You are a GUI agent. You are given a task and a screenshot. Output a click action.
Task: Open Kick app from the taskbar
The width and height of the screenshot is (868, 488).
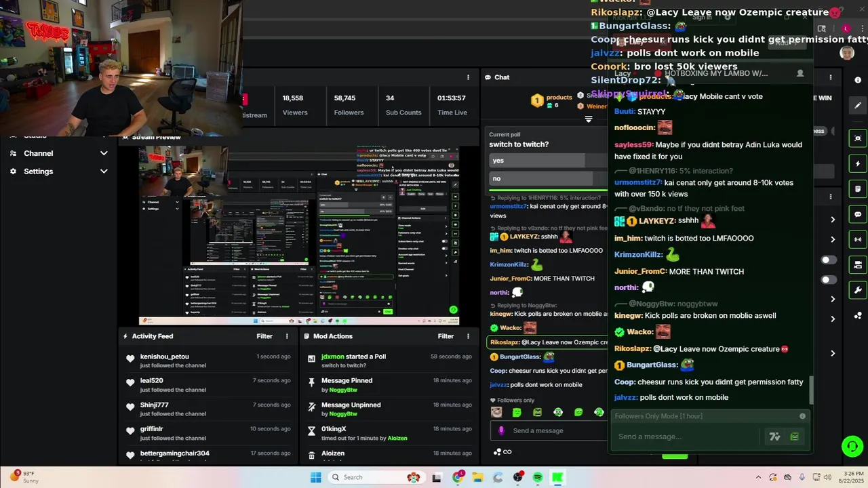pos(557,477)
